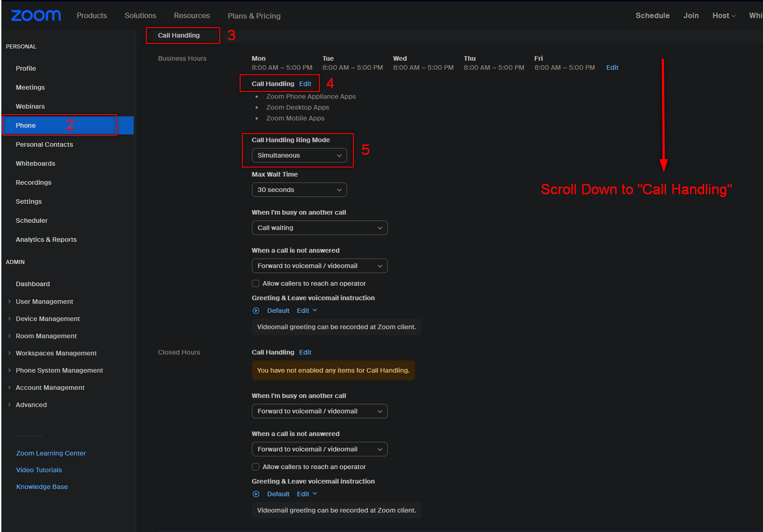The image size is (763, 532).
Task: Expand Business Hours greeting Edit menu
Action: pyautogui.click(x=307, y=311)
